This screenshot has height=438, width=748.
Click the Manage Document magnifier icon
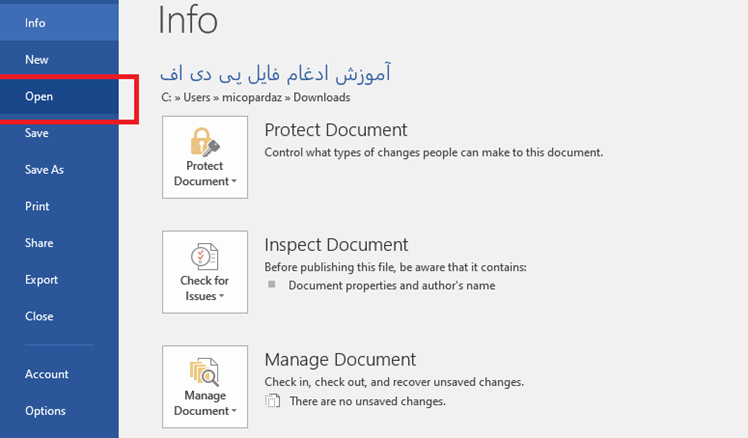(x=205, y=372)
